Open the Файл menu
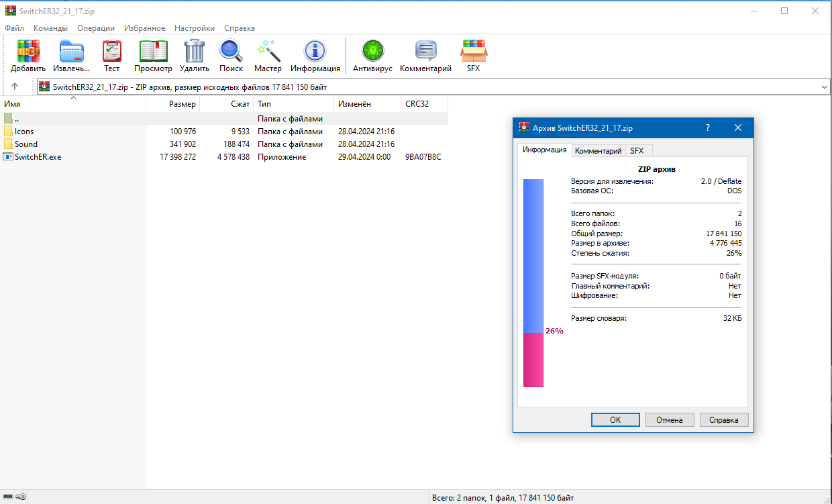832x504 pixels. click(14, 28)
